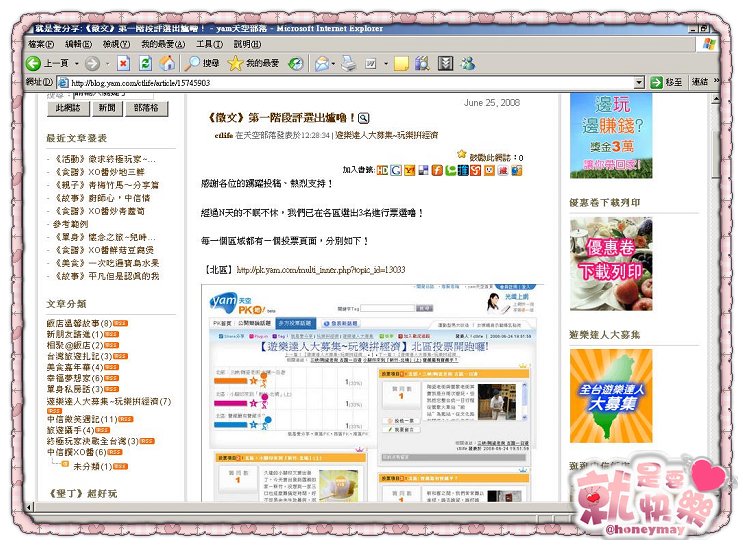This screenshot has height=545, width=743.
Task: Click the yellow note toolbar icon
Action: tap(401, 63)
